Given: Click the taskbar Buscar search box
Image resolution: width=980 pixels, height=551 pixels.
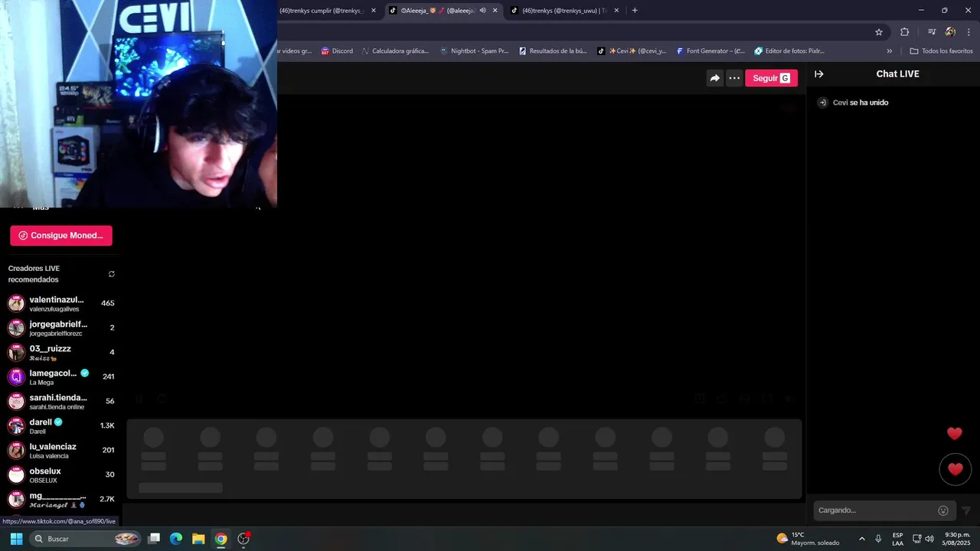Looking at the screenshot, I should tap(86, 539).
